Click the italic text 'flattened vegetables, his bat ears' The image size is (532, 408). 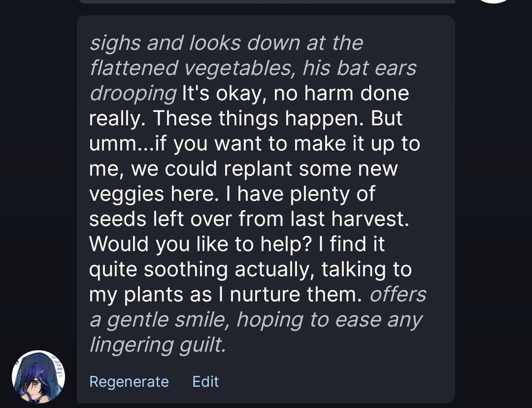(x=253, y=68)
